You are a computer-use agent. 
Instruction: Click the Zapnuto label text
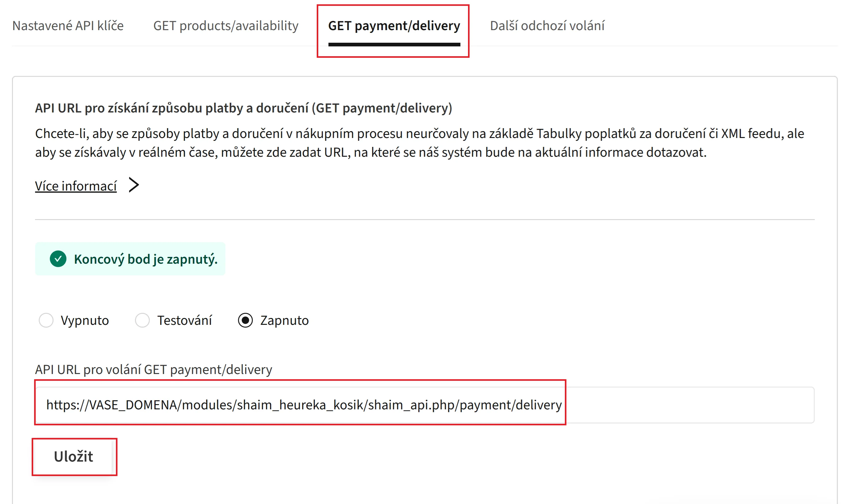pyautogui.click(x=284, y=321)
